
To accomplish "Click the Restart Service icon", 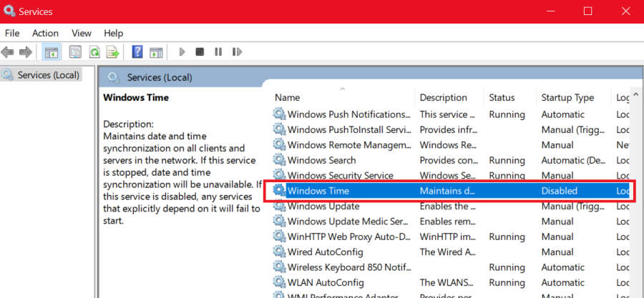I will click(237, 52).
